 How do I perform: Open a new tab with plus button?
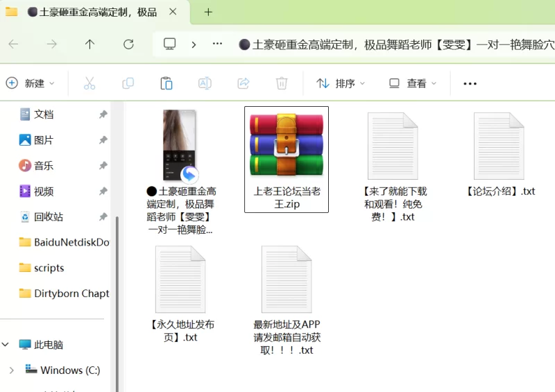click(x=208, y=12)
